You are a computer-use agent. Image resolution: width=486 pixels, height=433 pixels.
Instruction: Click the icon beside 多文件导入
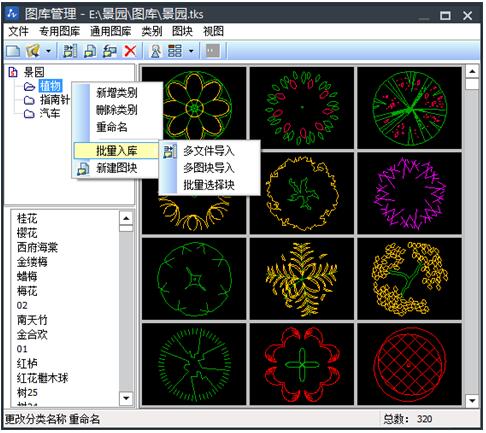tap(169, 151)
